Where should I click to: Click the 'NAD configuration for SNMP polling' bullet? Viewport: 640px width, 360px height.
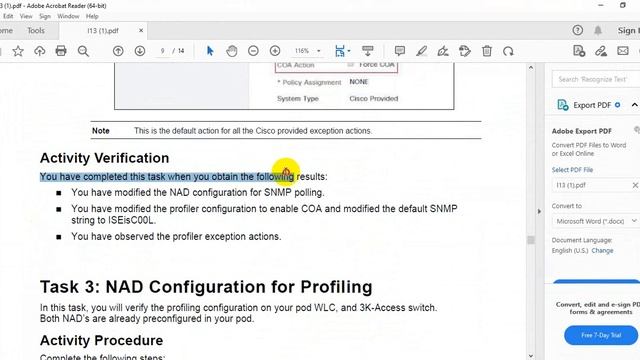point(198,192)
